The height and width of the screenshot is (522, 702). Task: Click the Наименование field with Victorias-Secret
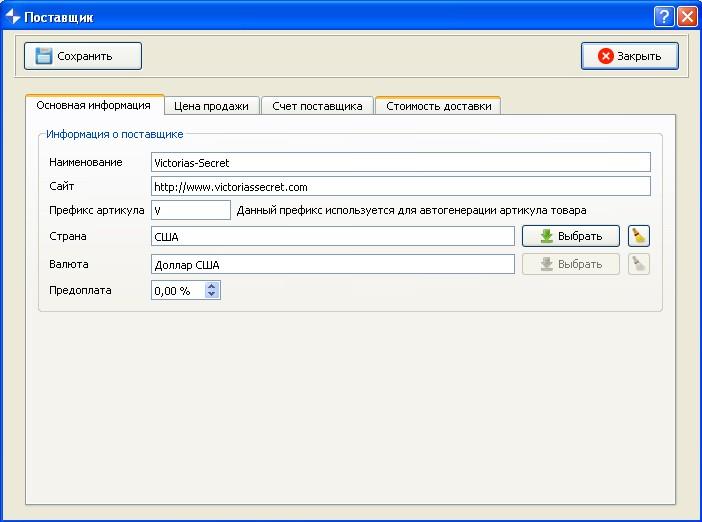[x=401, y=162]
